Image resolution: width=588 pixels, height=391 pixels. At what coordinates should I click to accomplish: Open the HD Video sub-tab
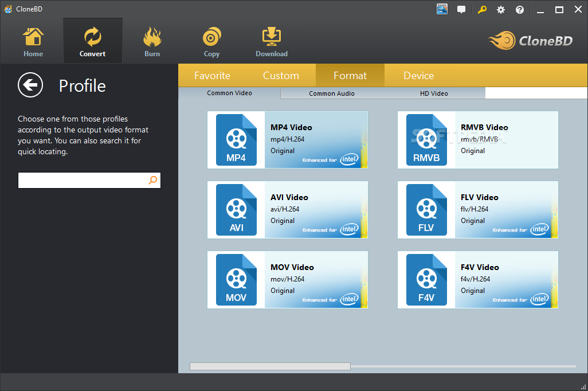[x=434, y=93]
